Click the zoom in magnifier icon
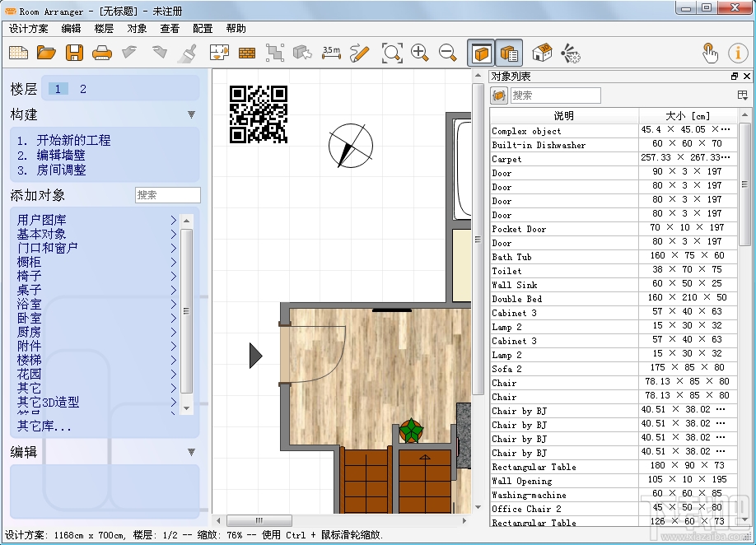The width and height of the screenshot is (756, 545). coord(420,54)
